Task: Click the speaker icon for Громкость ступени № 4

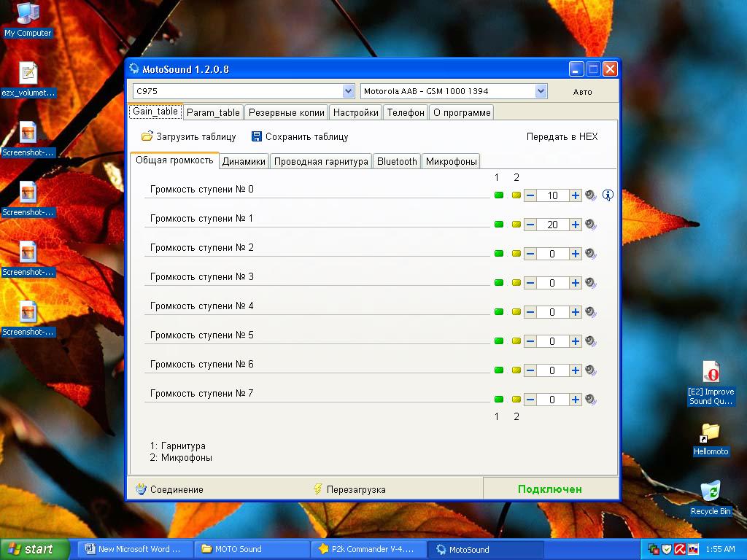Action: click(591, 312)
